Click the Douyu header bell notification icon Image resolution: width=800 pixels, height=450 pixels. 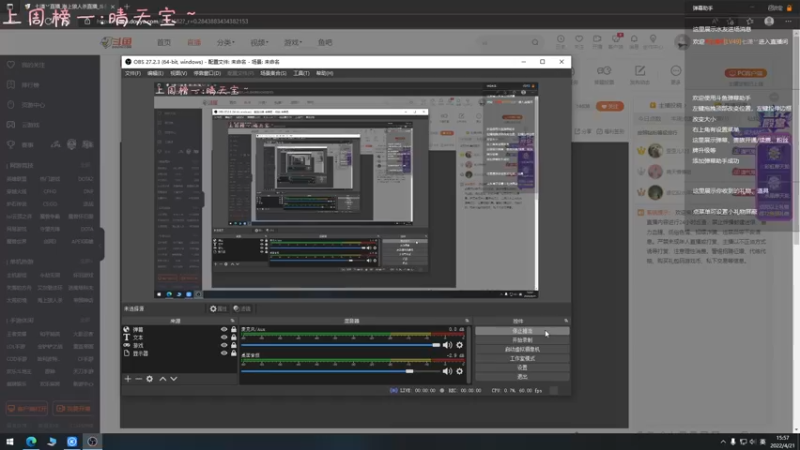click(634, 41)
